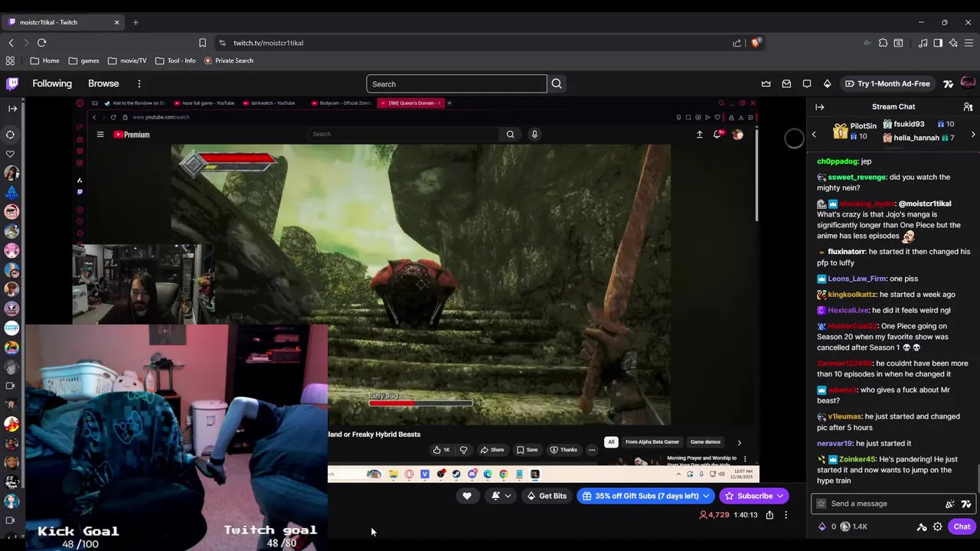Share this page via address bar icon

737,43
